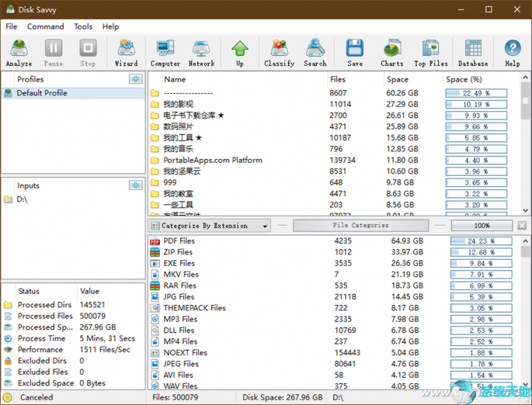Click the 24.23 % PDF space bar
This screenshot has height=405, width=532.
pyautogui.click(x=481, y=241)
